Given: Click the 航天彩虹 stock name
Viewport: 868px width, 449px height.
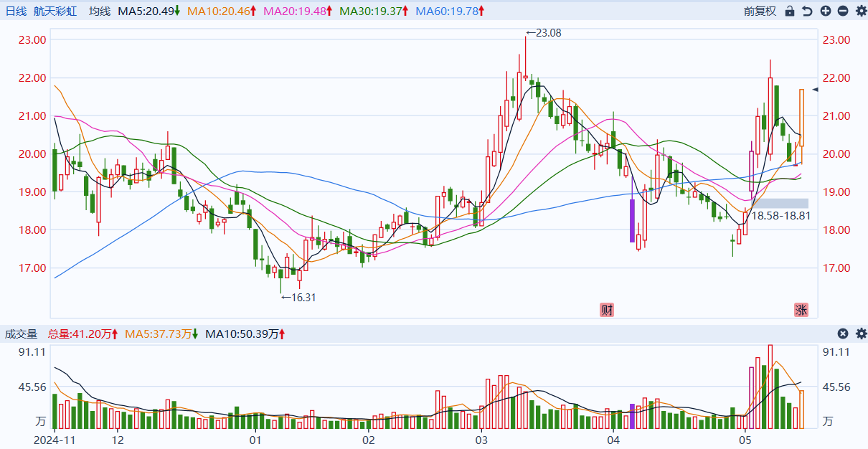Looking at the screenshot, I should [57, 11].
